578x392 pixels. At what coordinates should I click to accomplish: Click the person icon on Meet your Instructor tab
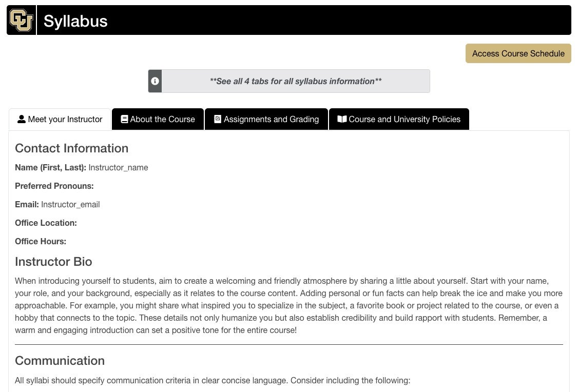point(21,119)
